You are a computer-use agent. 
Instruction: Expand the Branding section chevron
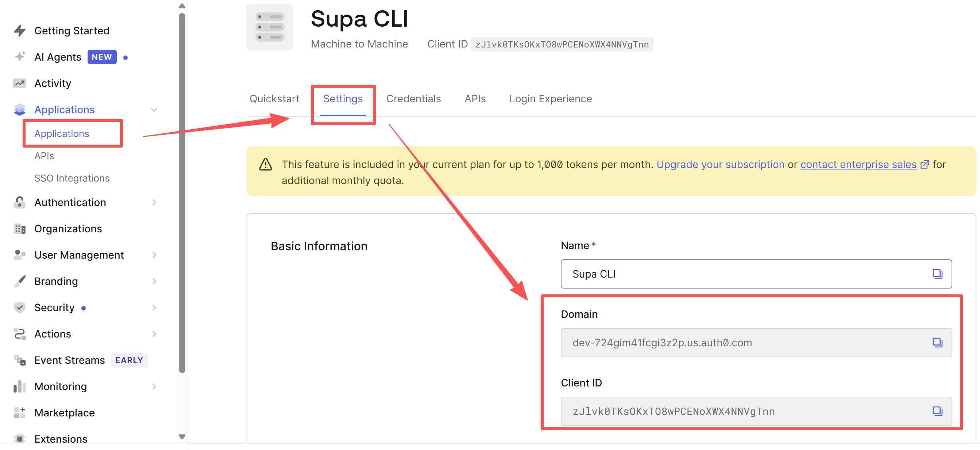[154, 281]
